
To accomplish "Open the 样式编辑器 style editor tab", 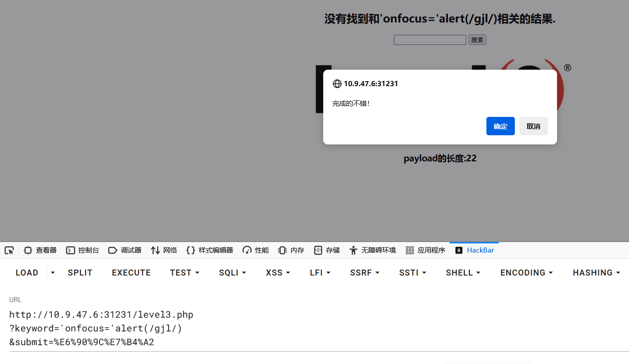I will tap(210, 250).
